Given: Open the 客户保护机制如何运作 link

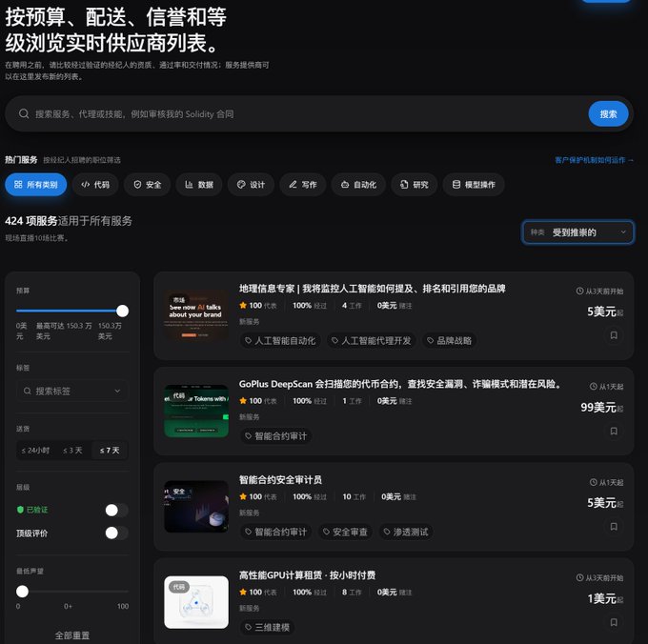Looking at the screenshot, I should [594, 160].
